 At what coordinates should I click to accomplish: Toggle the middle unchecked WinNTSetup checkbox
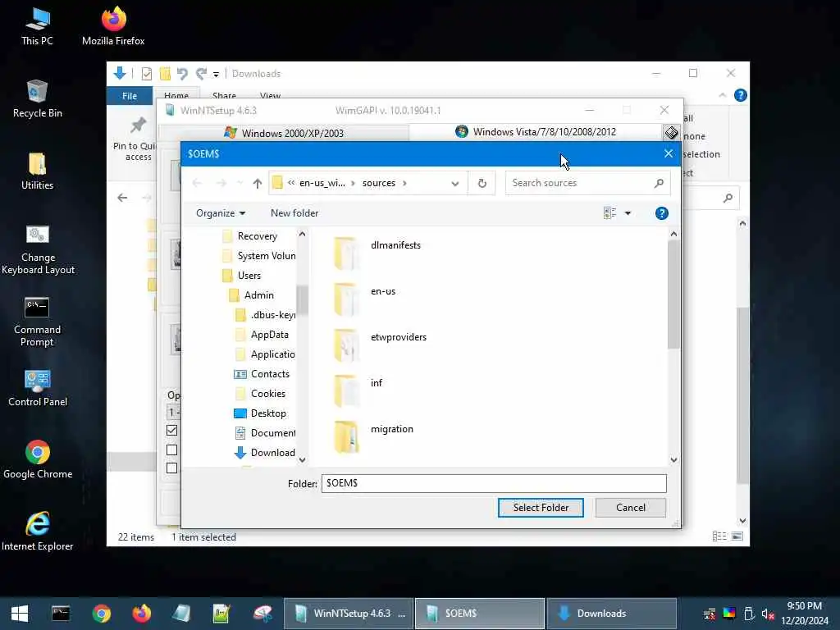tap(172, 450)
